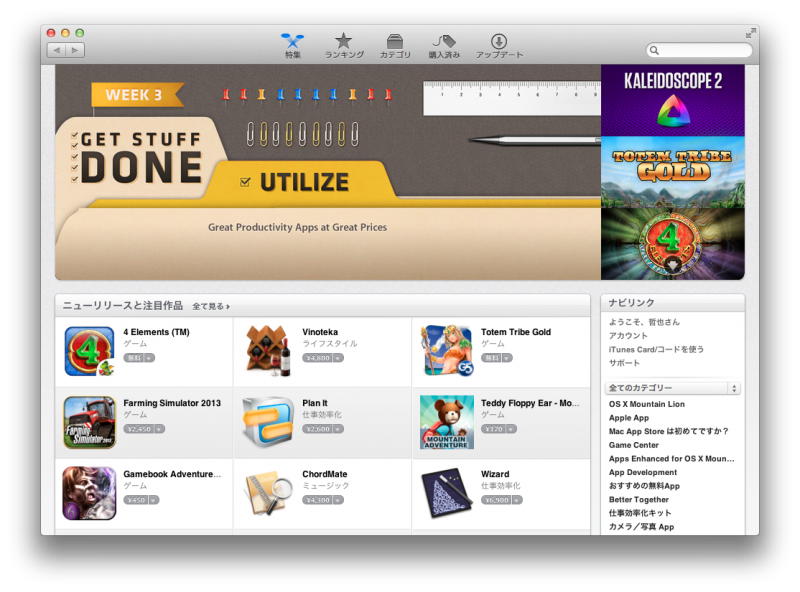
Task: Open the Wizard title link
Action: point(495,474)
